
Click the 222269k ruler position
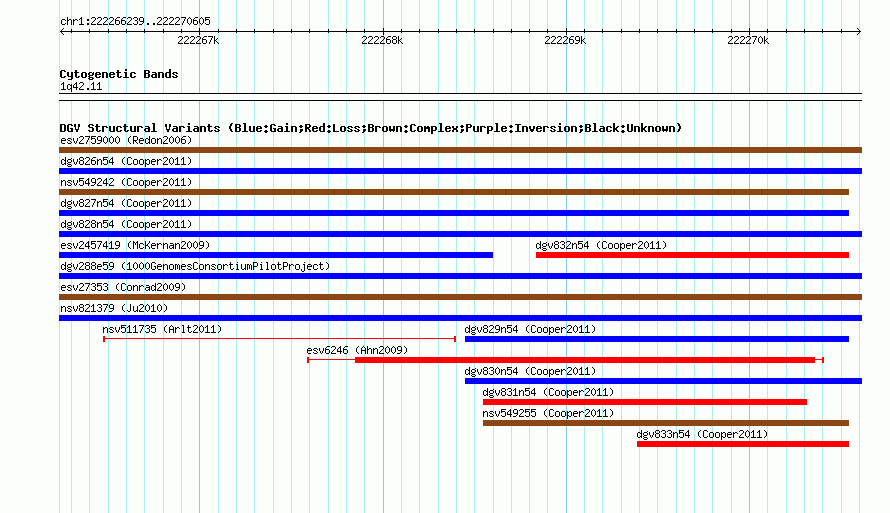565,40
